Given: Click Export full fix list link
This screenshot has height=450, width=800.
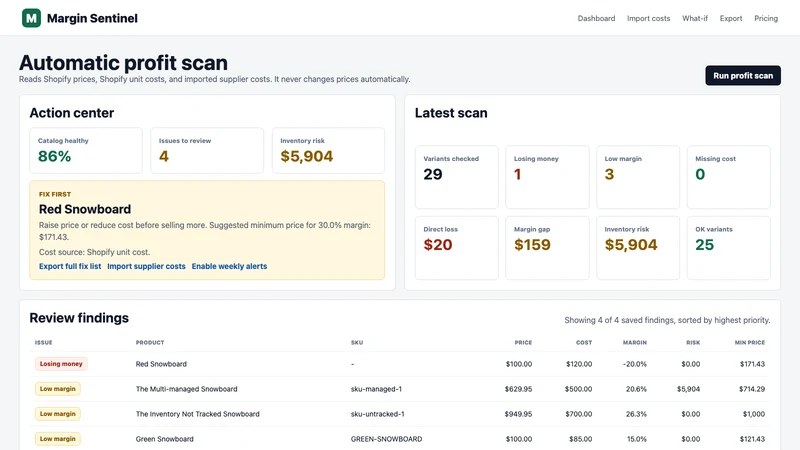Looking at the screenshot, I should 70,266.
